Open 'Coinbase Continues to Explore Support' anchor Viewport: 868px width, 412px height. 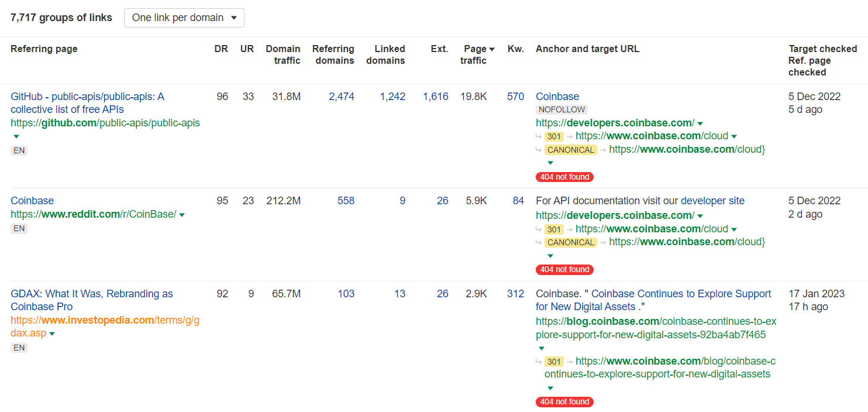pos(653,300)
